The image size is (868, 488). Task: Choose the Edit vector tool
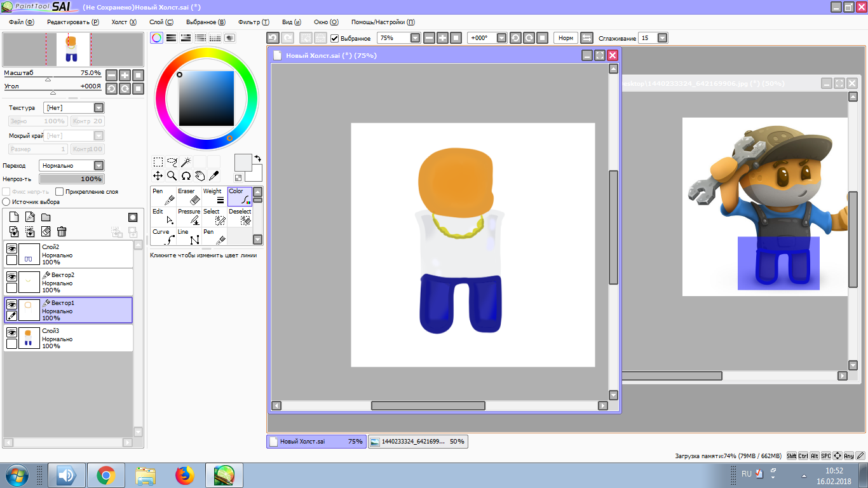pyautogui.click(x=163, y=217)
